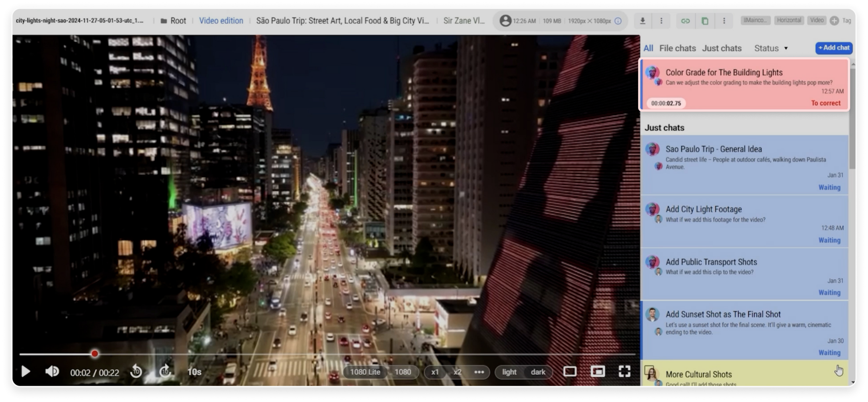This screenshot has width=868, height=402.
Task: Open more options next to download button
Action: click(661, 21)
